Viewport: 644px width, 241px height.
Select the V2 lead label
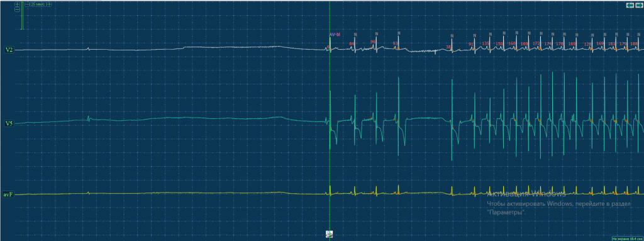coord(9,50)
